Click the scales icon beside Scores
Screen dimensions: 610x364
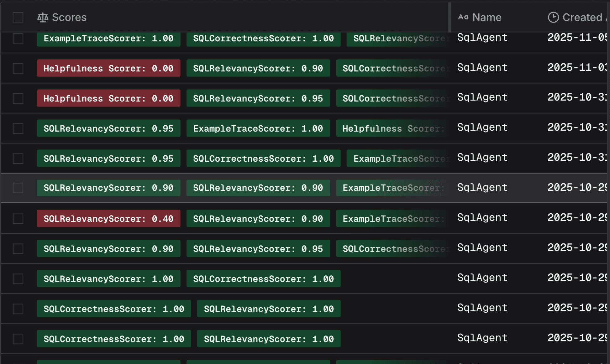click(x=43, y=18)
